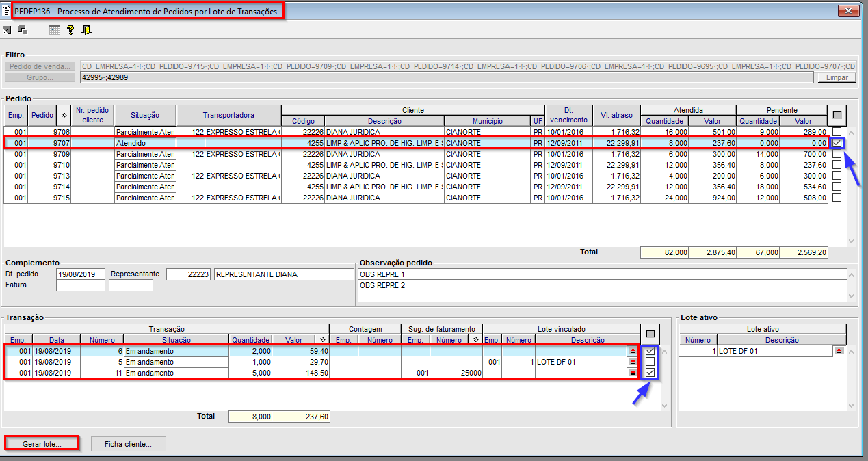The width and height of the screenshot is (868, 461).
Task: Tick checkbox for pedido 9706
Action: (x=837, y=132)
